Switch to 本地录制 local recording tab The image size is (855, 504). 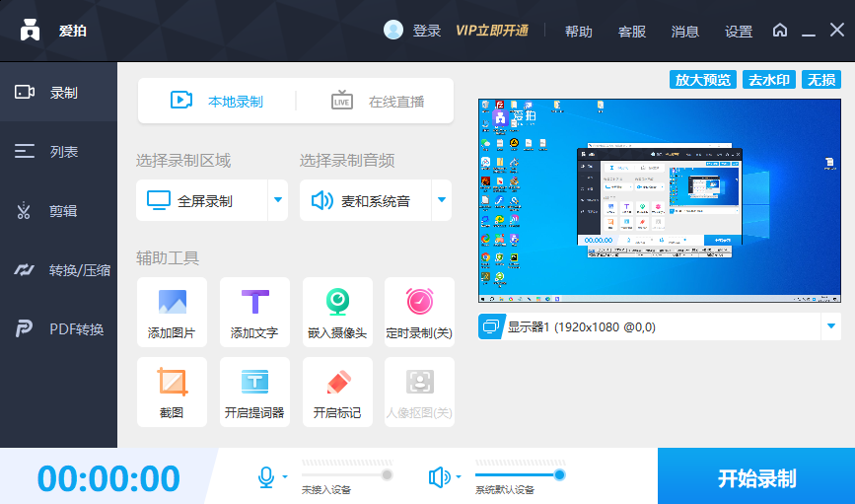(x=217, y=101)
